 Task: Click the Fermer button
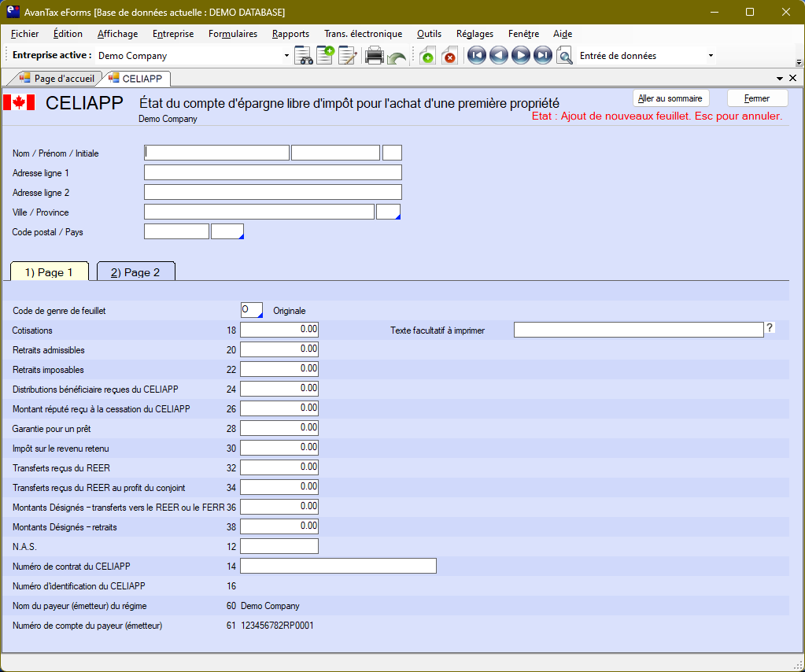coord(757,98)
